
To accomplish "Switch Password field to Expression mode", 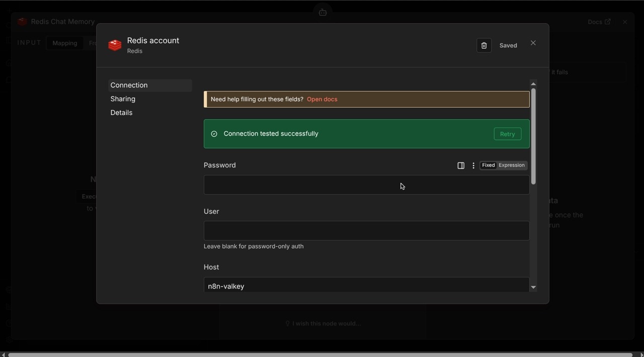I will (x=512, y=165).
